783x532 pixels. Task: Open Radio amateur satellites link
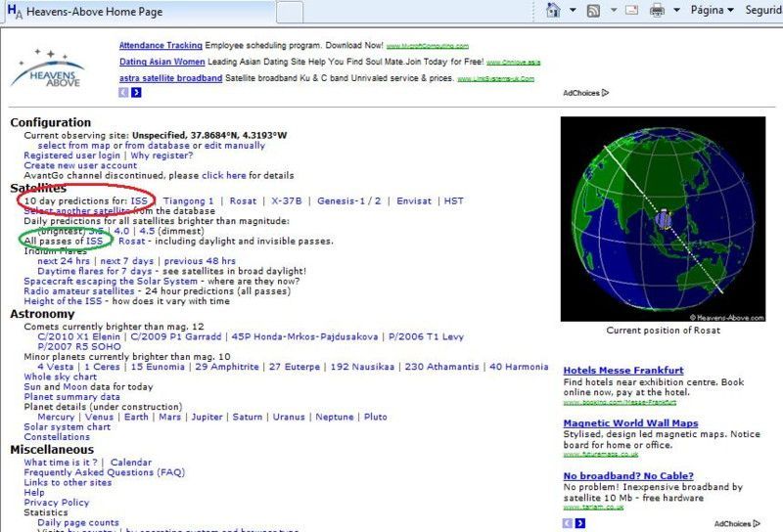[79, 291]
